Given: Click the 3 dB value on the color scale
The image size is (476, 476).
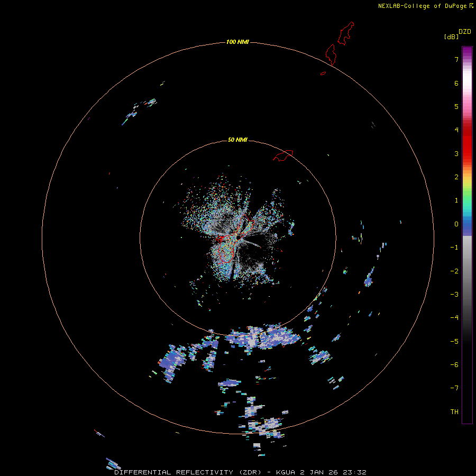Looking at the screenshot, I should 456,153.
